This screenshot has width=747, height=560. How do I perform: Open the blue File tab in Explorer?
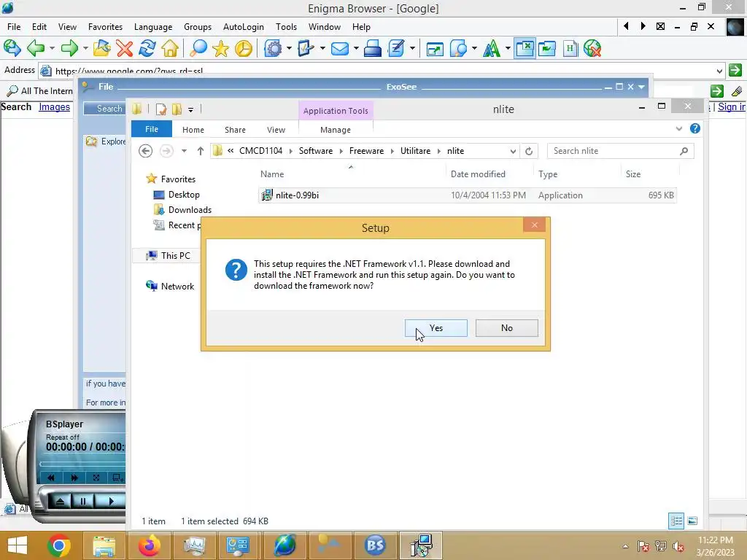click(x=152, y=129)
